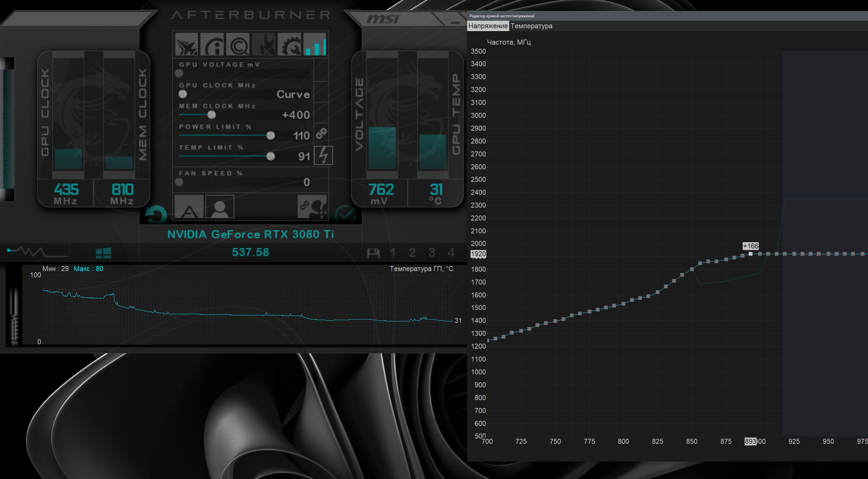Screen dimensions: 868x479
Task: Select the Напряжение tab
Action: 488,26
